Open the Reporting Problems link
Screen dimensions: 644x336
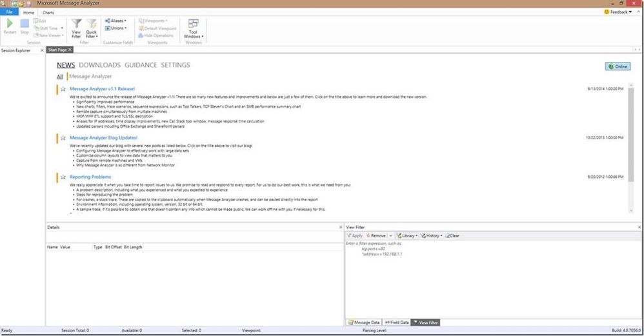90,177
